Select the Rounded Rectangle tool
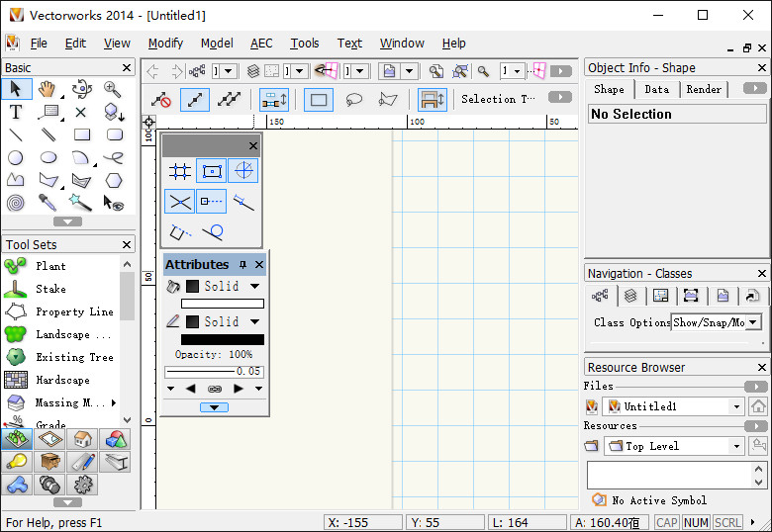 point(114,134)
